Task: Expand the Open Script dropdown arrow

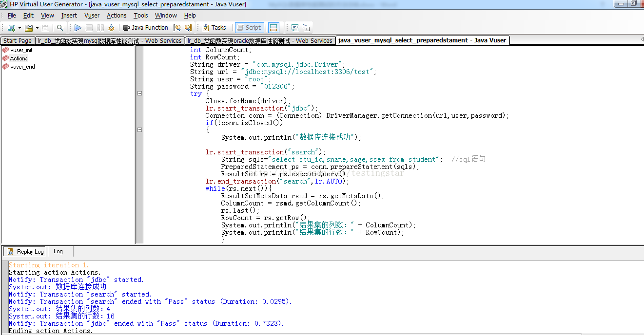Action: click(37, 28)
